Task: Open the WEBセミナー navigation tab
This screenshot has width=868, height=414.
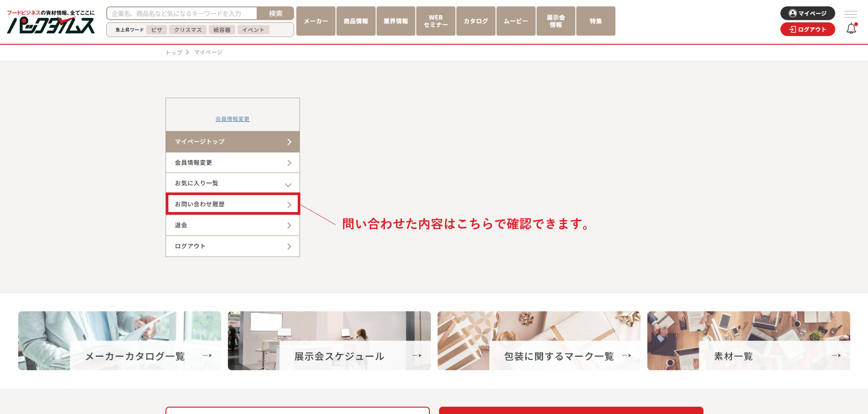Action: [435, 21]
